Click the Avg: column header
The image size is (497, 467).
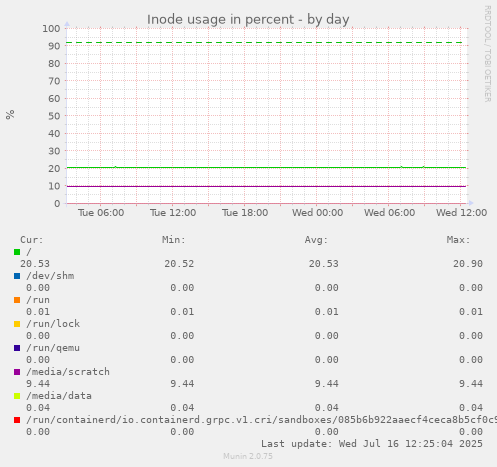coord(316,240)
